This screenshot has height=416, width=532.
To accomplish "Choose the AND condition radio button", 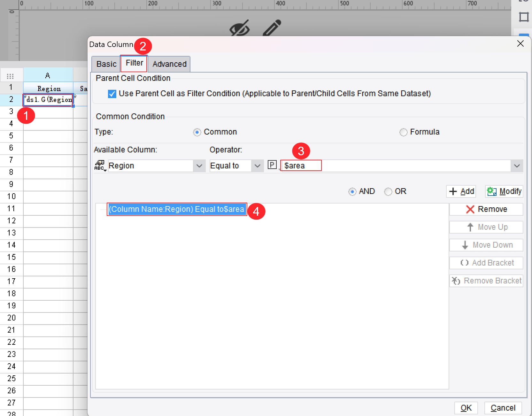I will pos(352,191).
